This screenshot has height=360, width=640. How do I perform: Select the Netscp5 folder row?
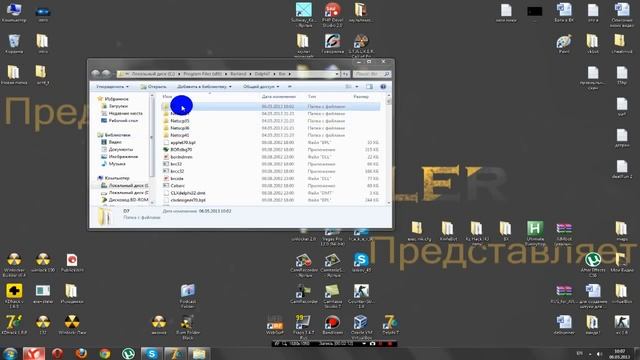(x=271, y=121)
